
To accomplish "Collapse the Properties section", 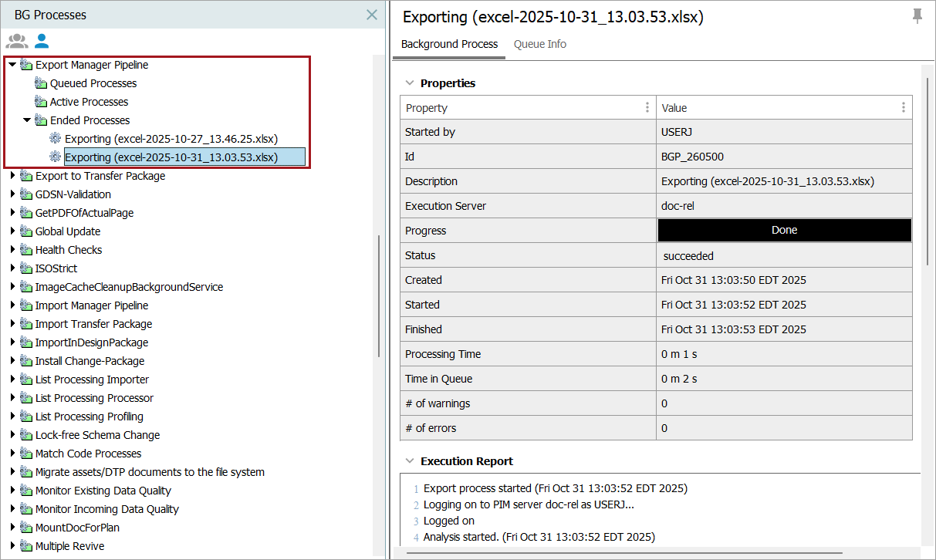I will pos(408,83).
